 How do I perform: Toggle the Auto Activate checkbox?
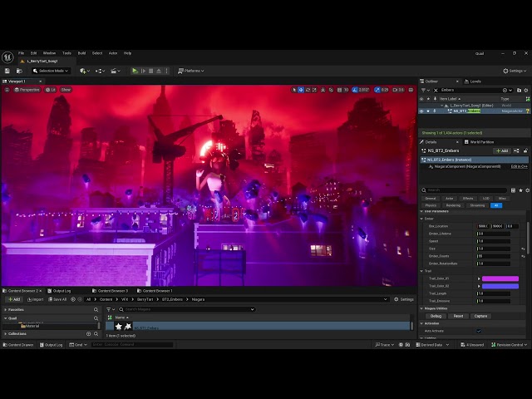[479, 331]
